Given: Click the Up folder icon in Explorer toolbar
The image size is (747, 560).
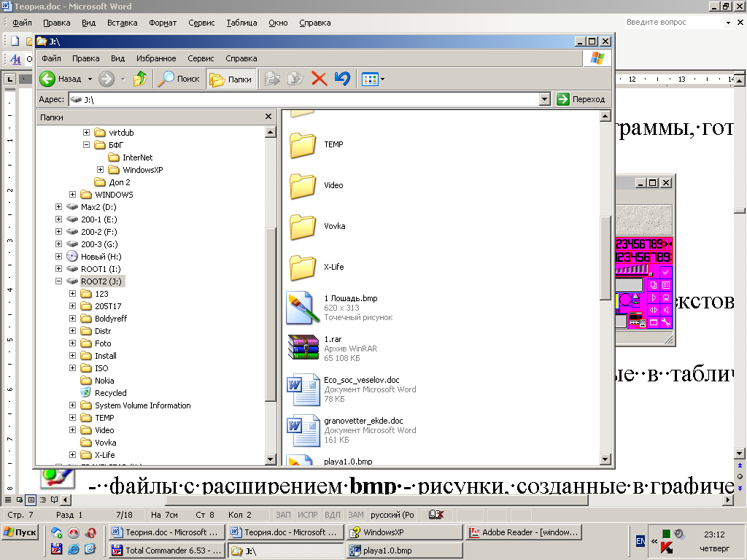Looking at the screenshot, I should [x=140, y=79].
